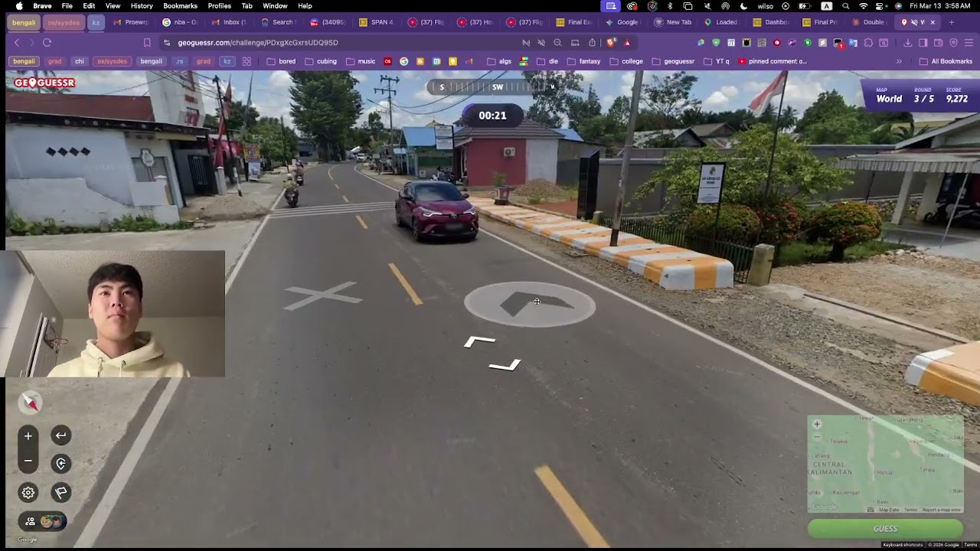Close the active GeoGuessr tab
Screen dimensions: 980x551
(x=933, y=22)
